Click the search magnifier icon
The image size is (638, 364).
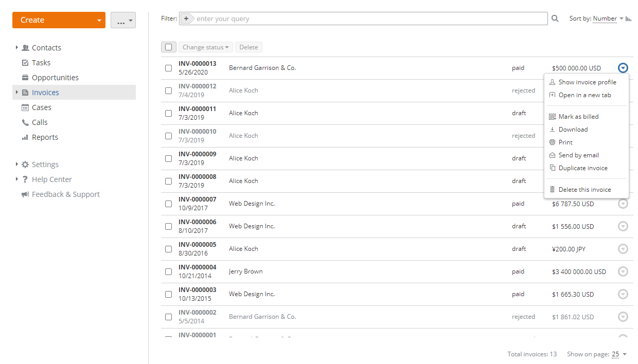click(555, 18)
